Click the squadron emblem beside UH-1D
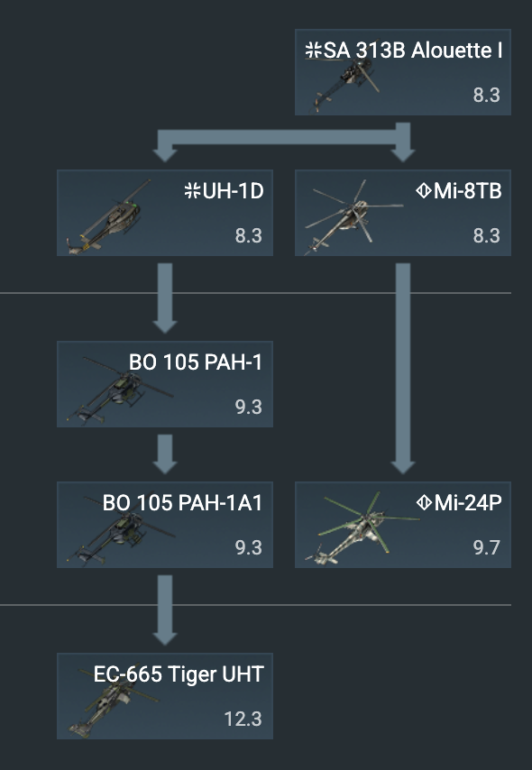 coord(192,190)
